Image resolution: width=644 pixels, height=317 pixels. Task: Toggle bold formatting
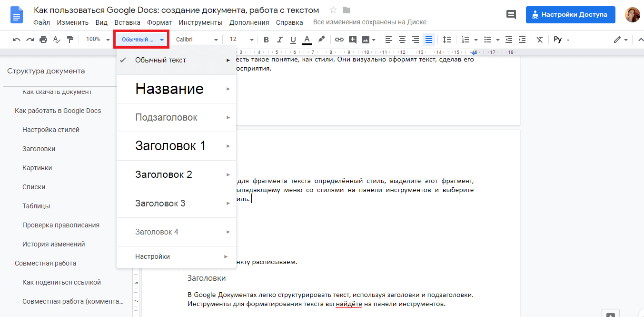click(x=266, y=40)
